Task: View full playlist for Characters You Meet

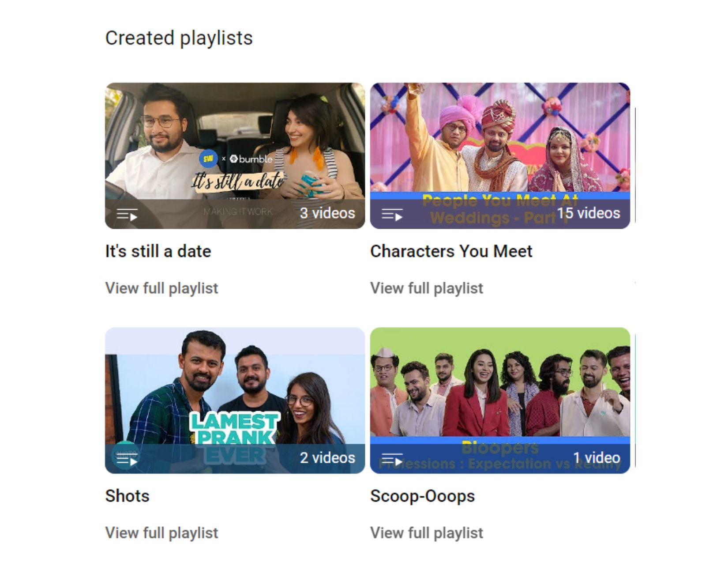Action: click(427, 288)
